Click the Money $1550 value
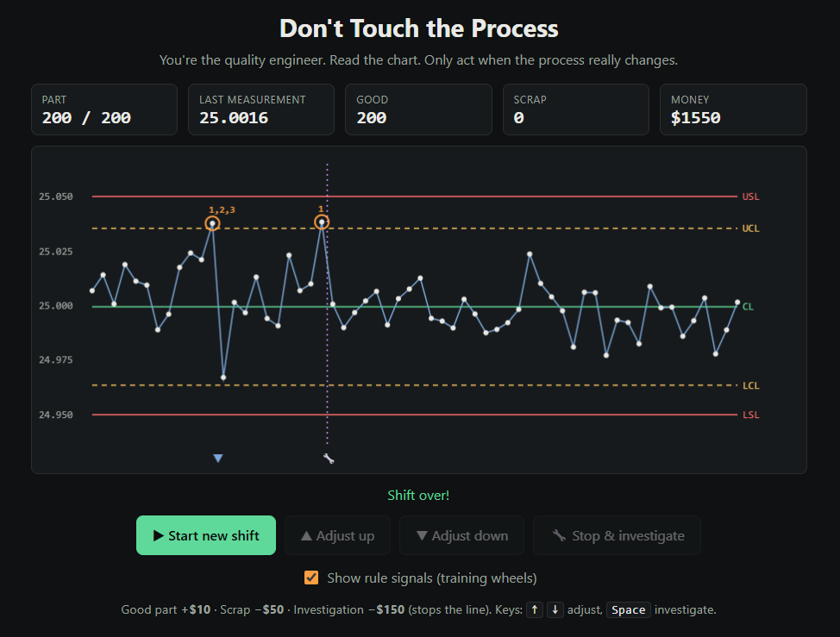The image size is (840, 637). click(x=696, y=118)
